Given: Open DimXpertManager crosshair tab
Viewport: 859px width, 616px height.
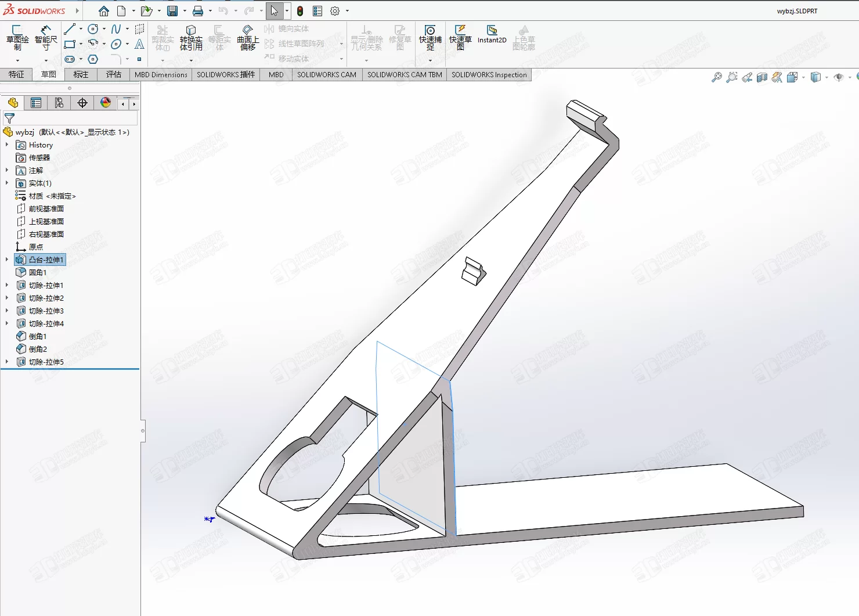Looking at the screenshot, I should pyautogui.click(x=82, y=103).
